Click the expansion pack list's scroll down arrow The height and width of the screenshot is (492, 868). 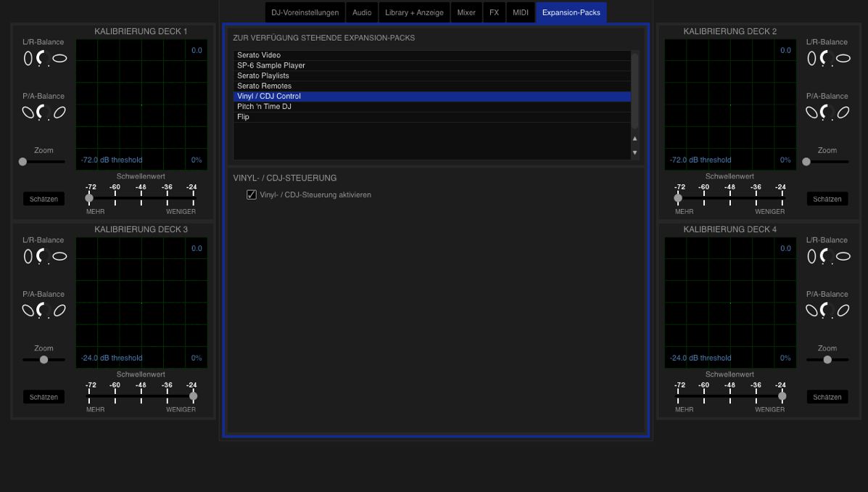[635, 152]
